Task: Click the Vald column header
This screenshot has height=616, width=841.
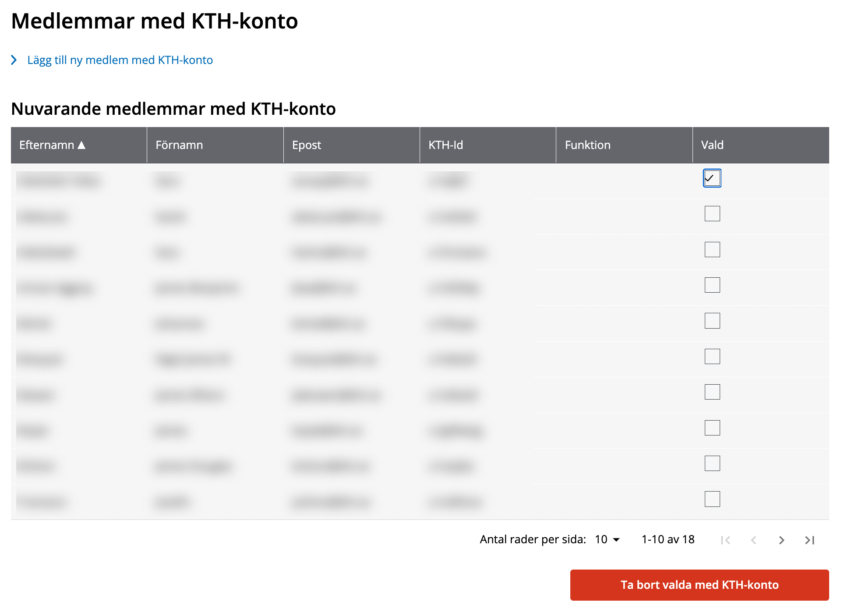Action: click(712, 145)
